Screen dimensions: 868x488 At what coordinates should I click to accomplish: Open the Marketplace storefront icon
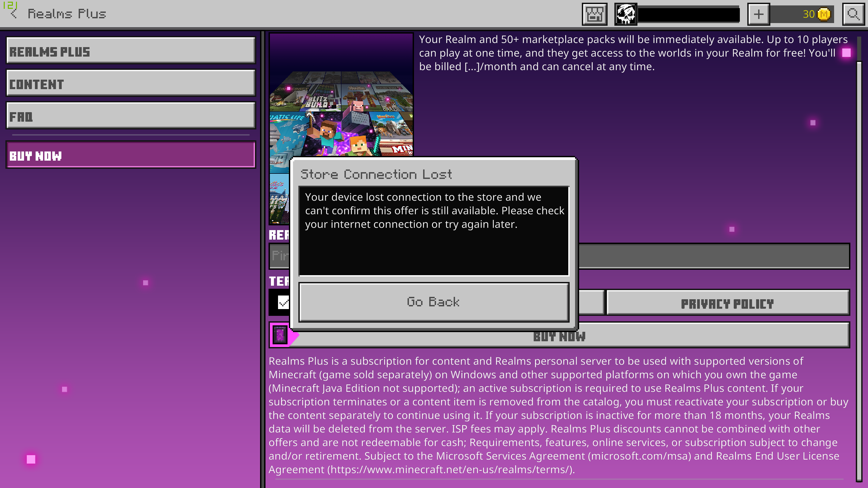[594, 14]
